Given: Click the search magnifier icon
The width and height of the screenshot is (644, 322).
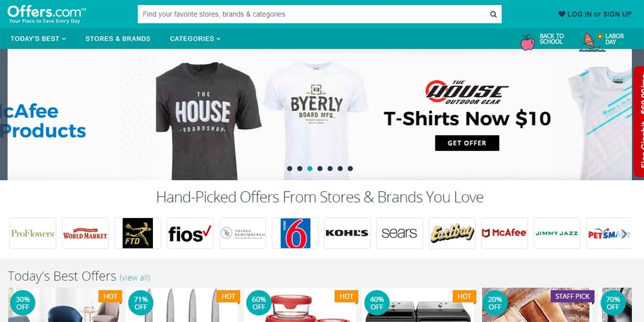Looking at the screenshot, I should (x=493, y=14).
